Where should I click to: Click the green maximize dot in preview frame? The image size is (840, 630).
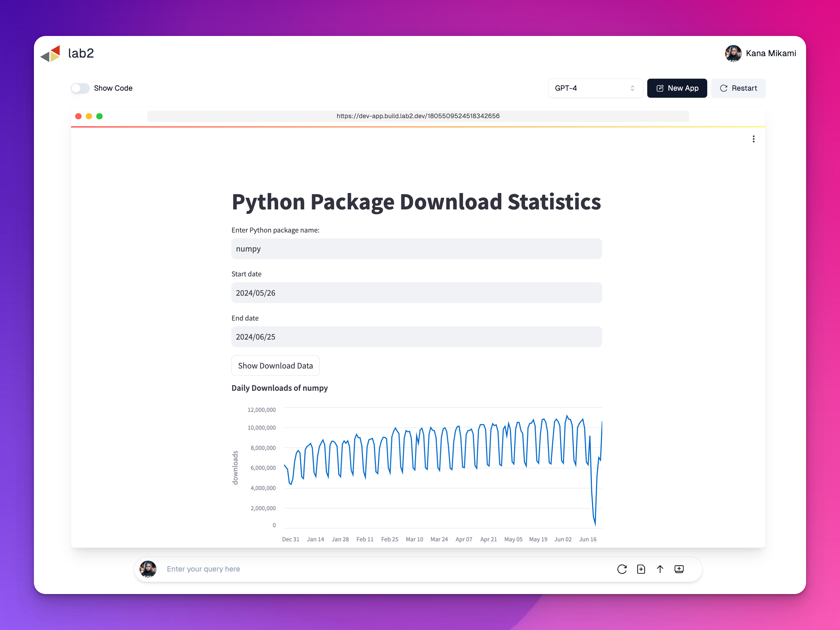(99, 116)
